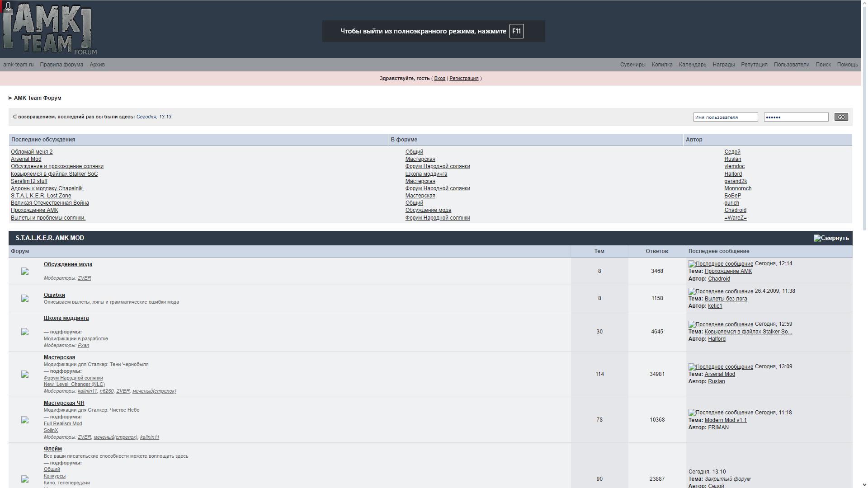Screen dimensions: 868x488
Task: Open the Флейм forum
Action: coord(53,449)
